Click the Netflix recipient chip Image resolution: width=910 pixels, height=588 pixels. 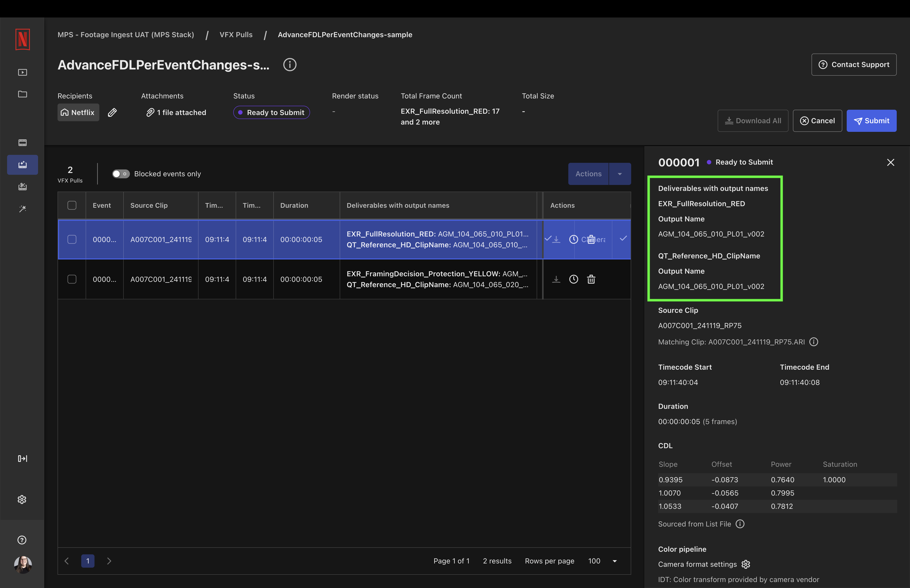pos(78,112)
